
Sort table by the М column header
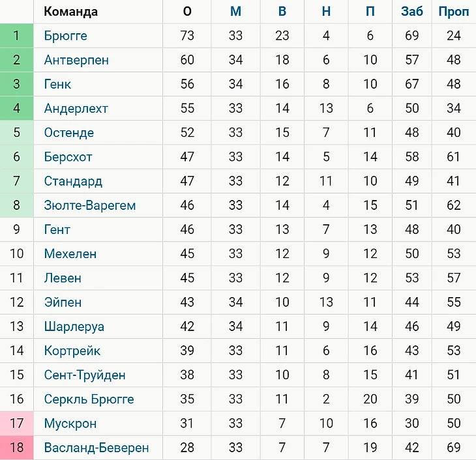[x=235, y=12]
